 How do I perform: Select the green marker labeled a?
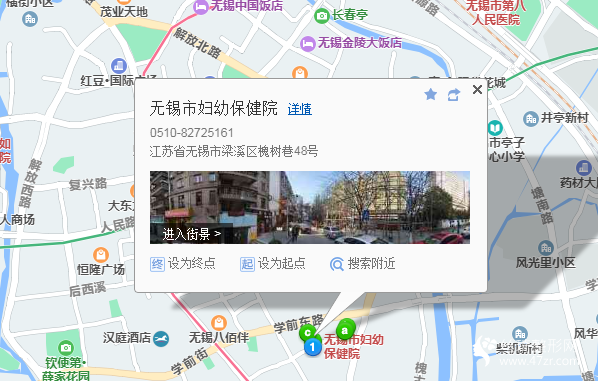(345, 330)
